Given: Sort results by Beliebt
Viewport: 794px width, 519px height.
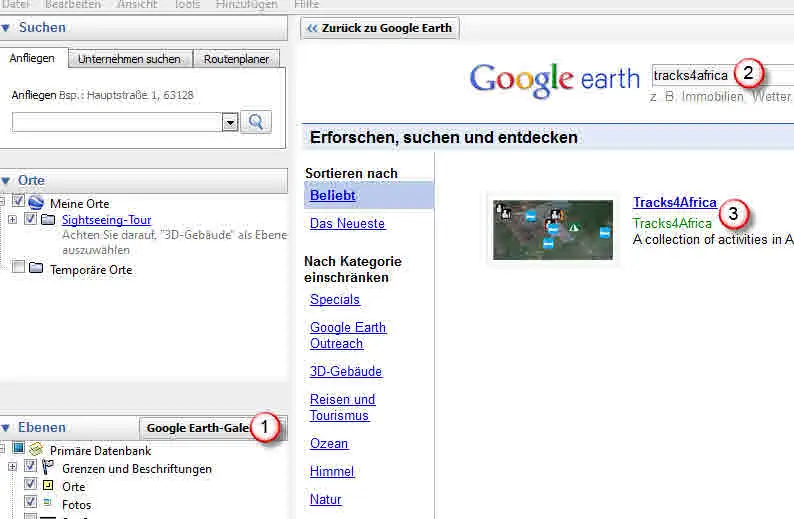Looking at the screenshot, I should click(333, 195).
